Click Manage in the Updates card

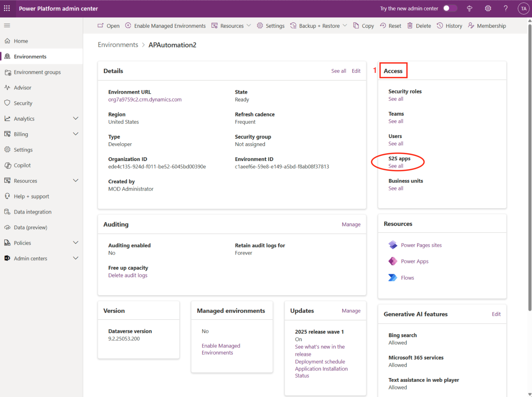coord(351,311)
